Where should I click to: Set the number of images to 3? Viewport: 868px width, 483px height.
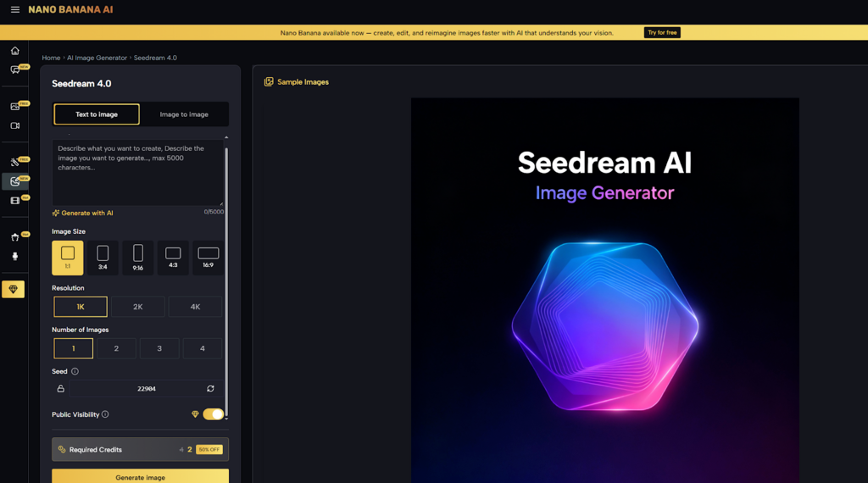tap(159, 348)
